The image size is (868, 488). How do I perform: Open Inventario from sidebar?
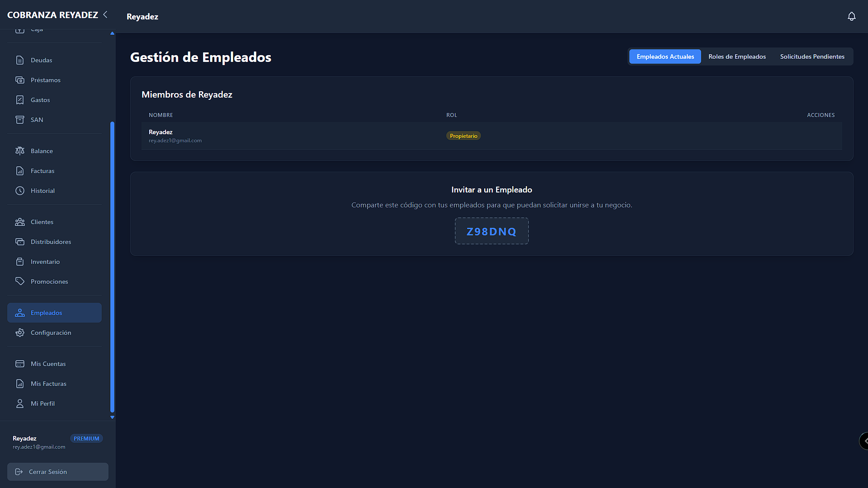coord(54,262)
